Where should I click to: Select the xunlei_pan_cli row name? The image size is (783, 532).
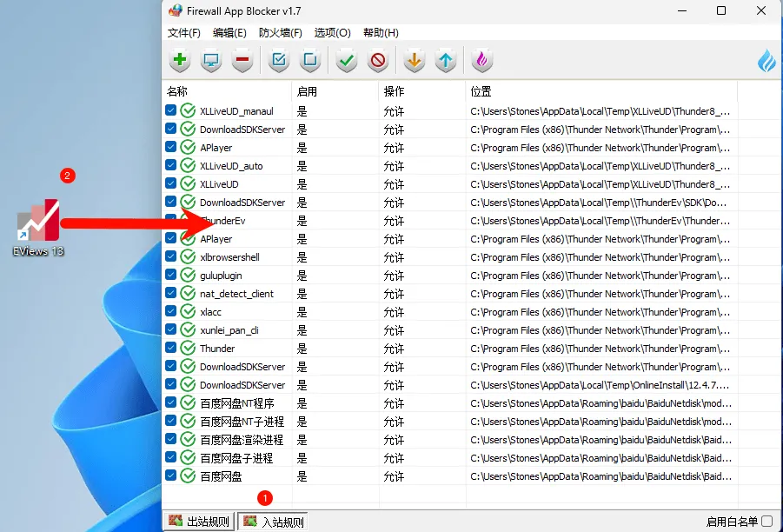pyautogui.click(x=229, y=330)
